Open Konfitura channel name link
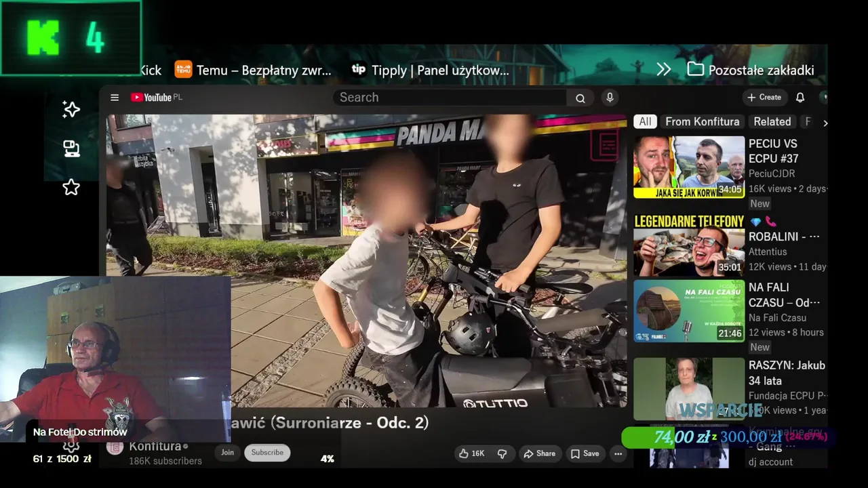 155,446
